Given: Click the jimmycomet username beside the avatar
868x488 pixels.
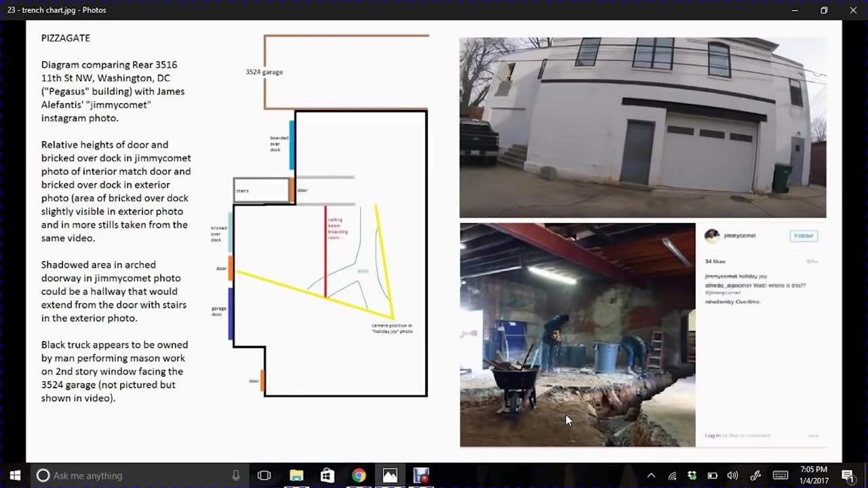Looking at the screenshot, I should pos(740,236).
